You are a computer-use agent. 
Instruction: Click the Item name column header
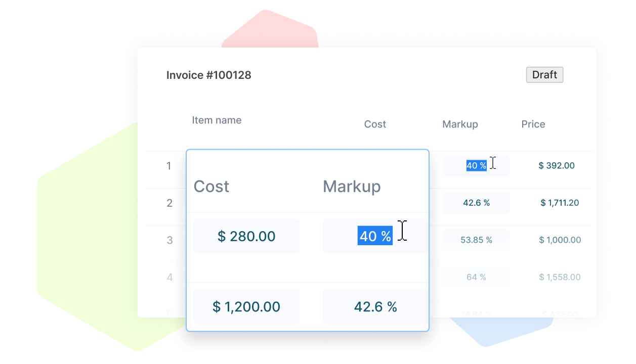point(217,120)
